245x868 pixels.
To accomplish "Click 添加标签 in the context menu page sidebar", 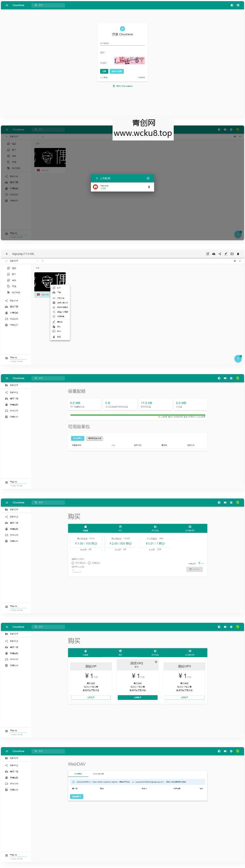I will [16, 293].
